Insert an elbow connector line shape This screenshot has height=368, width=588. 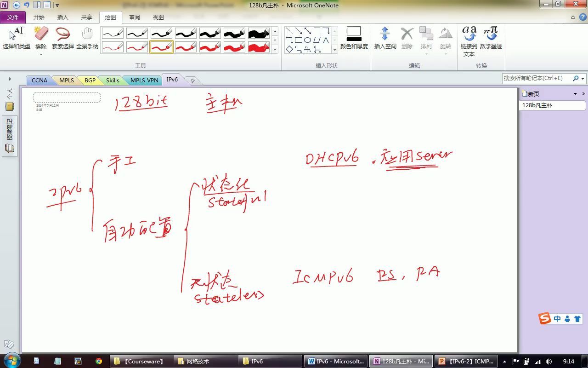[x=317, y=31]
